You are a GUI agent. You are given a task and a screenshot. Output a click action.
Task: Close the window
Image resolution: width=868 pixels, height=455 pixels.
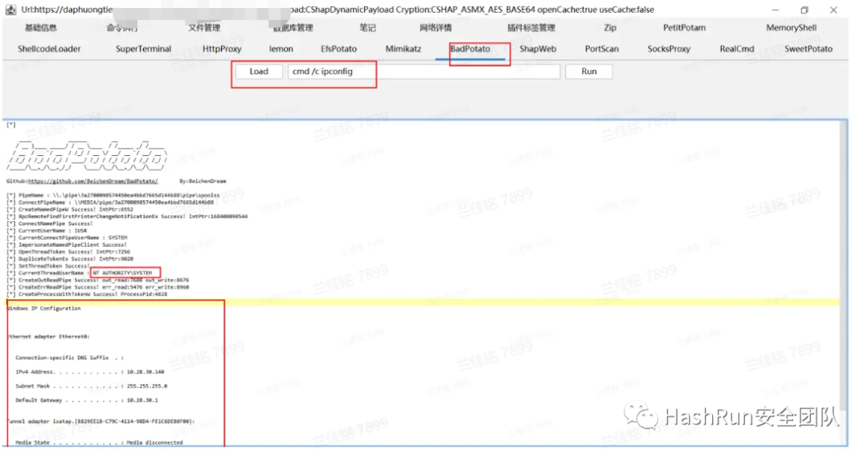click(x=833, y=10)
